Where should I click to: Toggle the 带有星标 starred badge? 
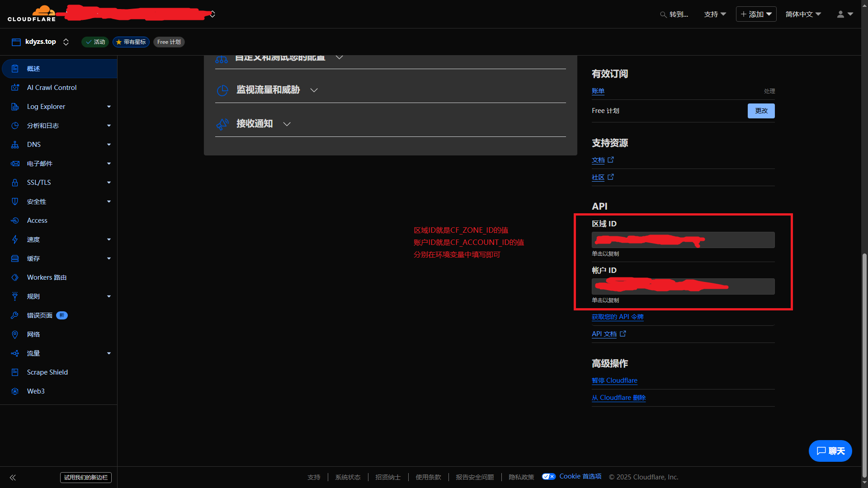click(131, 42)
